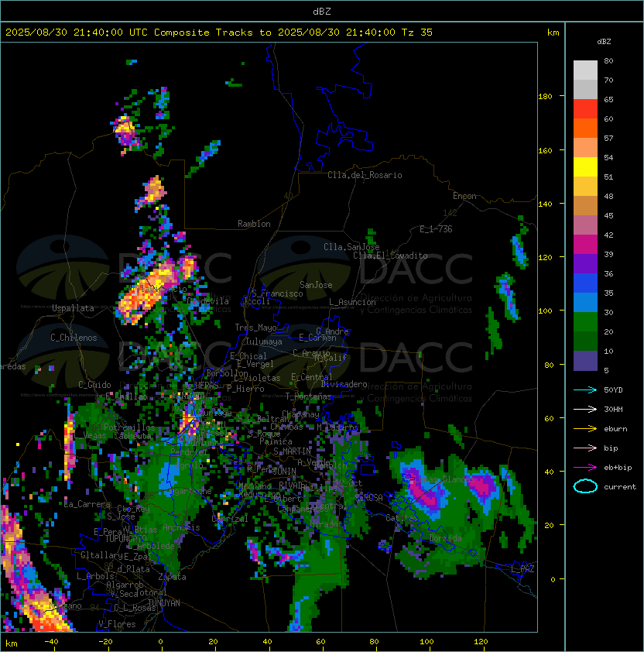This screenshot has width=644, height=652.
Task: Click the 'Carrizal' map label
Action: click(230, 519)
